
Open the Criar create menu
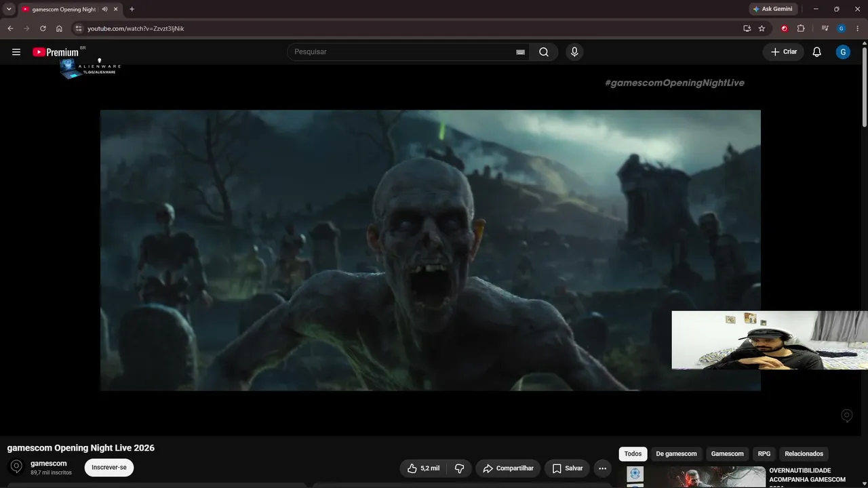pos(784,52)
